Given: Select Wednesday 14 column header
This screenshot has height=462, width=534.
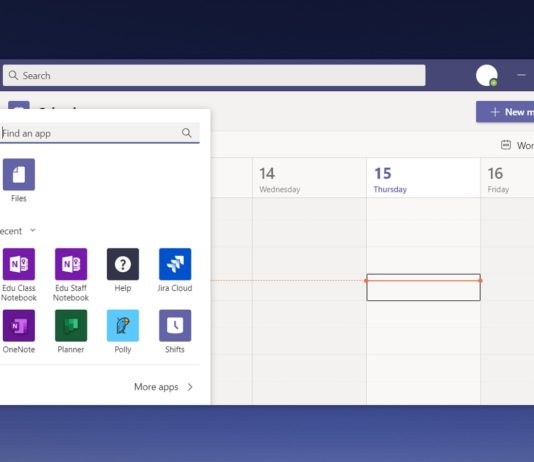Looking at the screenshot, I should (309, 178).
